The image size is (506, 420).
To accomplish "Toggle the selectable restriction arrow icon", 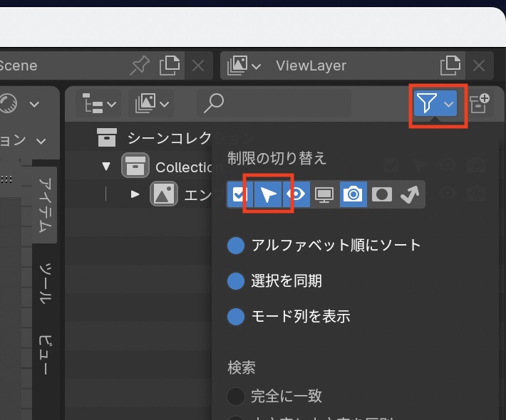I will tap(268, 194).
